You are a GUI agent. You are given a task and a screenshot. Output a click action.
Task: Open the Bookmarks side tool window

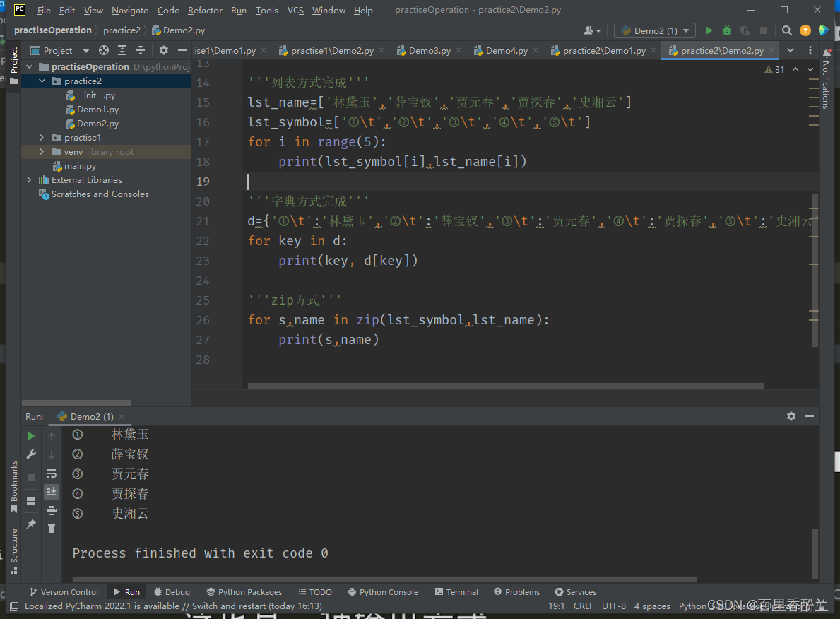click(x=14, y=487)
